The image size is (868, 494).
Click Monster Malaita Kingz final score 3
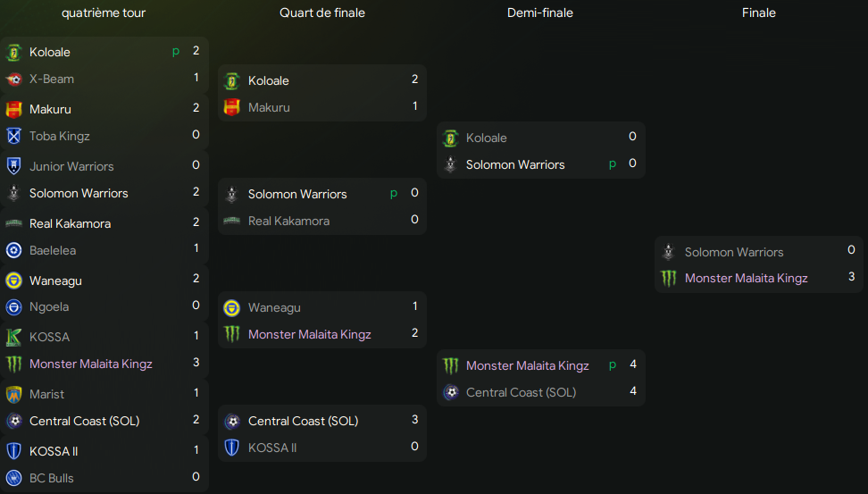coord(851,277)
